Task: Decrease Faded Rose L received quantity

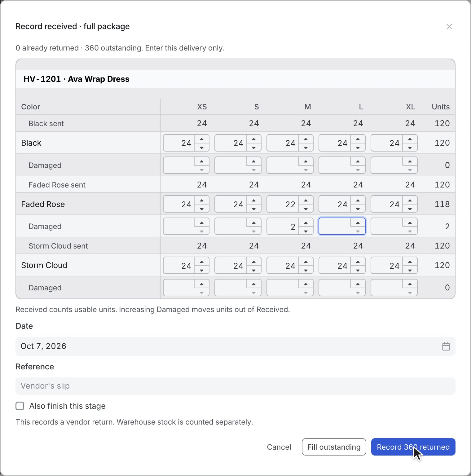Action: coord(358,209)
